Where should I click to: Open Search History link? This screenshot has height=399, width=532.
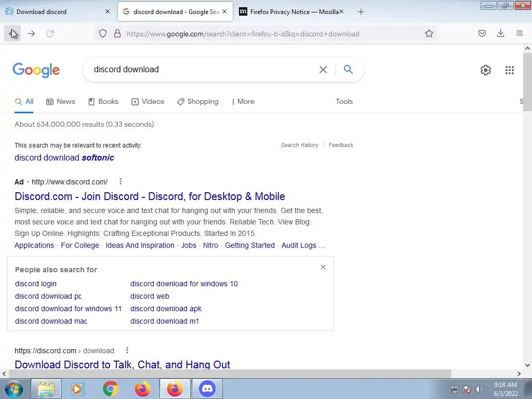pos(300,145)
